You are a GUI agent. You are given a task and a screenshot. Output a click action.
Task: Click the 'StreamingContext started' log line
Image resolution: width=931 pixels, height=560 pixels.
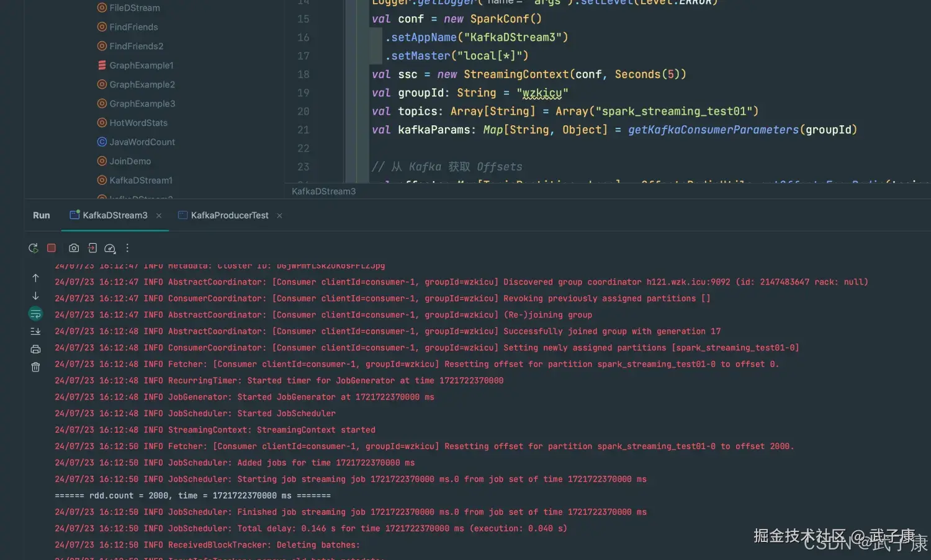click(215, 430)
